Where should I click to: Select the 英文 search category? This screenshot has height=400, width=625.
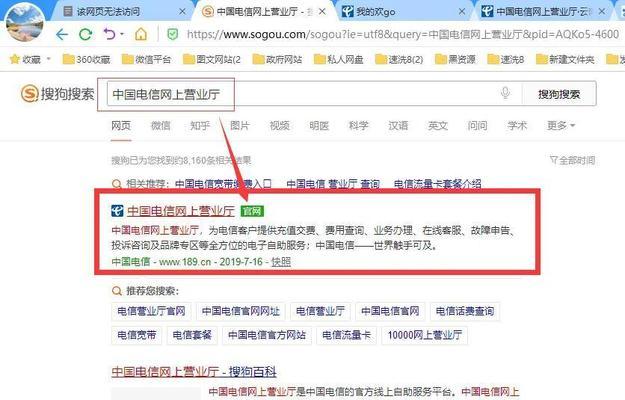pyautogui.click(x=438, y=126)
